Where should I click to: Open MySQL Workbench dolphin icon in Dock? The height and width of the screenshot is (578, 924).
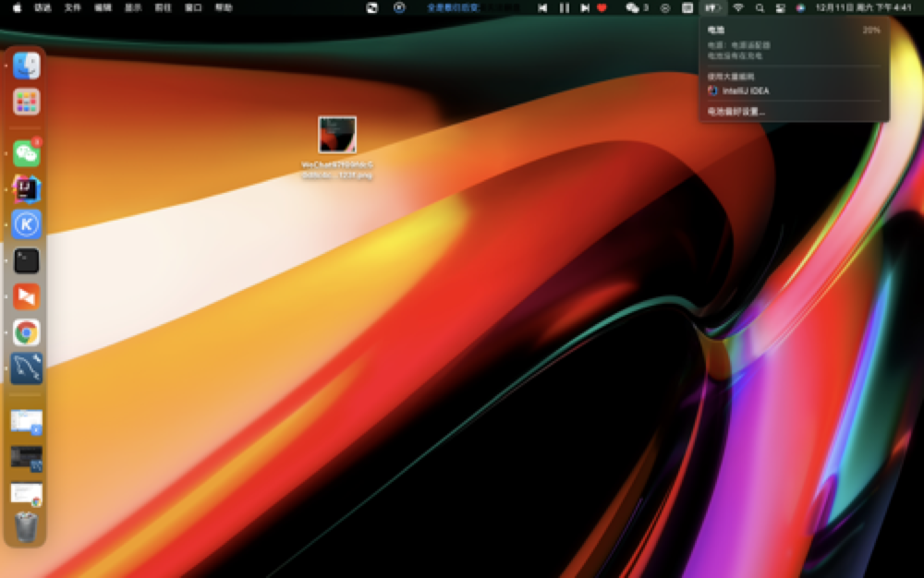click(x=27, y=368)
